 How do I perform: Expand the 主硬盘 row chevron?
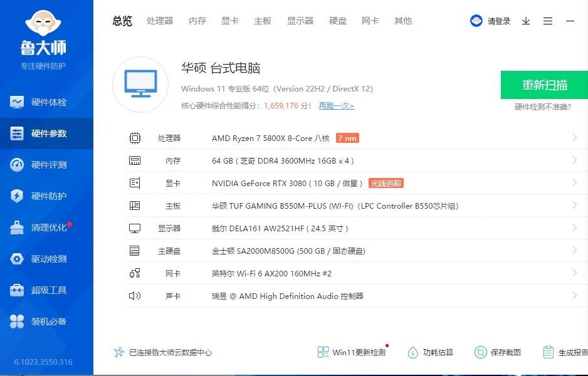pos(574,250)
